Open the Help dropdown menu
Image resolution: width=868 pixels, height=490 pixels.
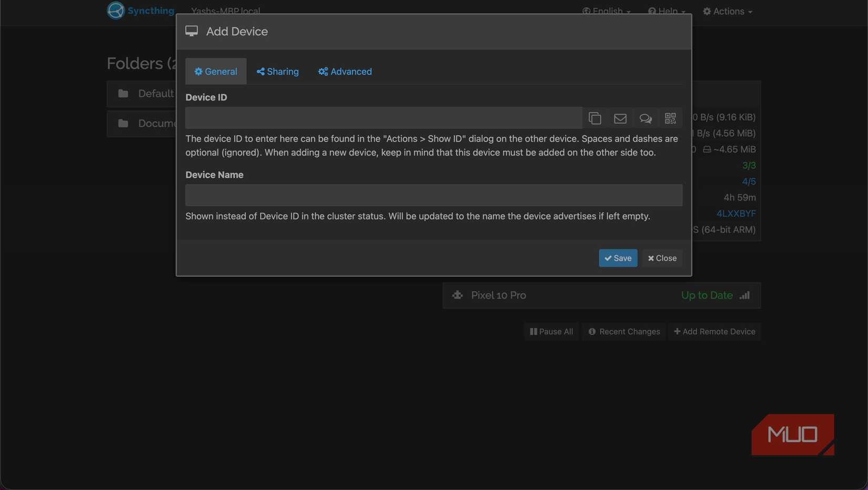pyautogui.click(x=667, y=11)
